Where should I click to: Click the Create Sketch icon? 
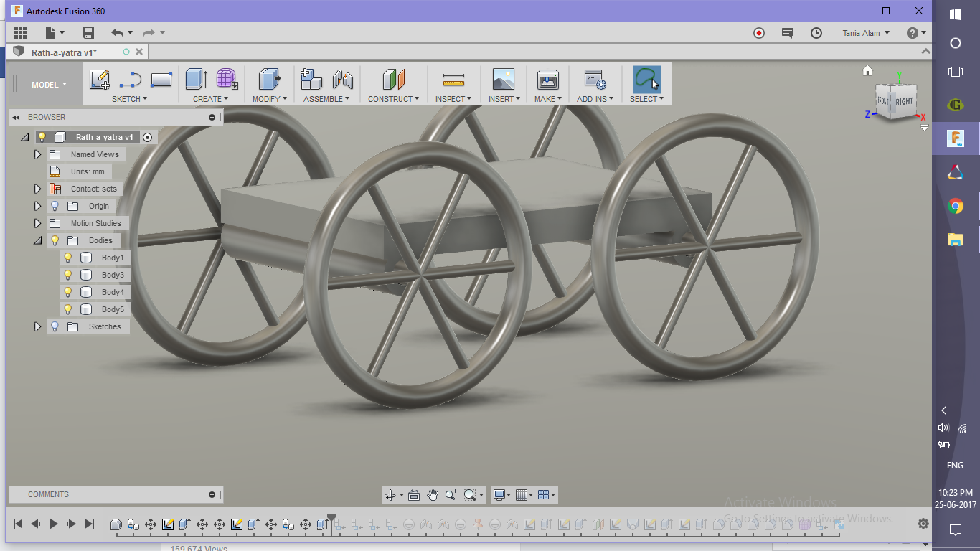click(99, 79)
